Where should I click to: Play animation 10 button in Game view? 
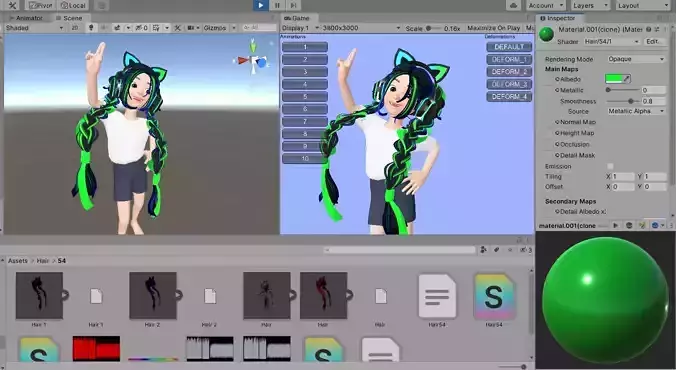tap(305, 159)
